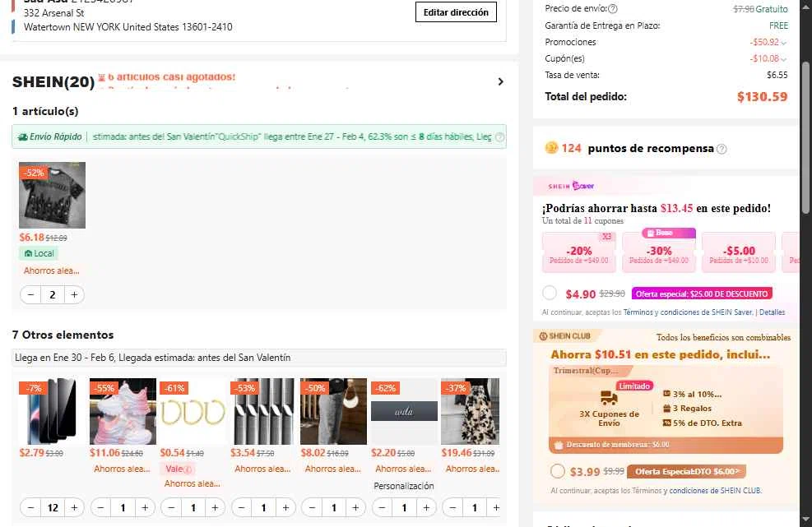Click the t-shirt quantity field showing 2
Screen dimensions: 812x527
(53, 294)
